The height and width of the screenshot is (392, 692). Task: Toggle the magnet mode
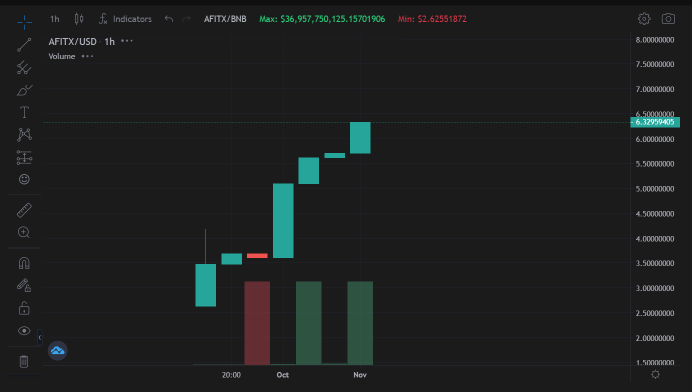pyautogui.click(x=24, y=263)
